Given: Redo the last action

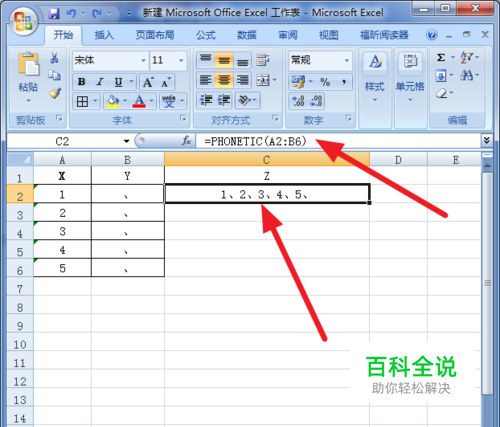Looking at the screenshot, I should tap(97, 13).
